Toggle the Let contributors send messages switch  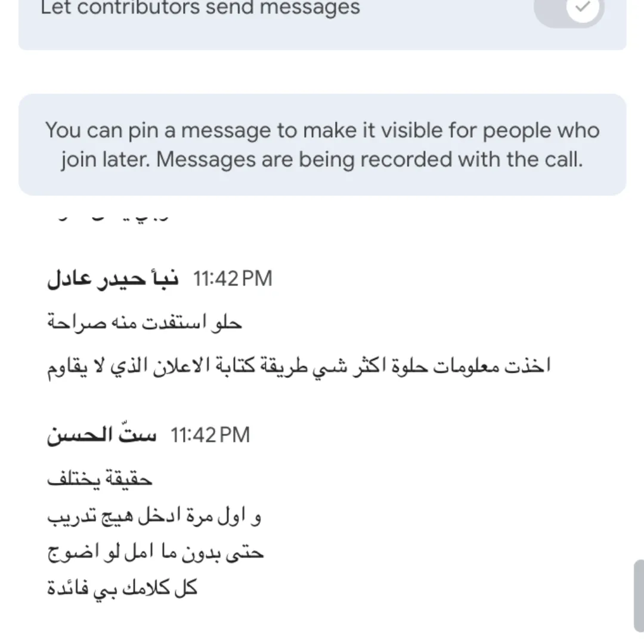tap(569, 9)
